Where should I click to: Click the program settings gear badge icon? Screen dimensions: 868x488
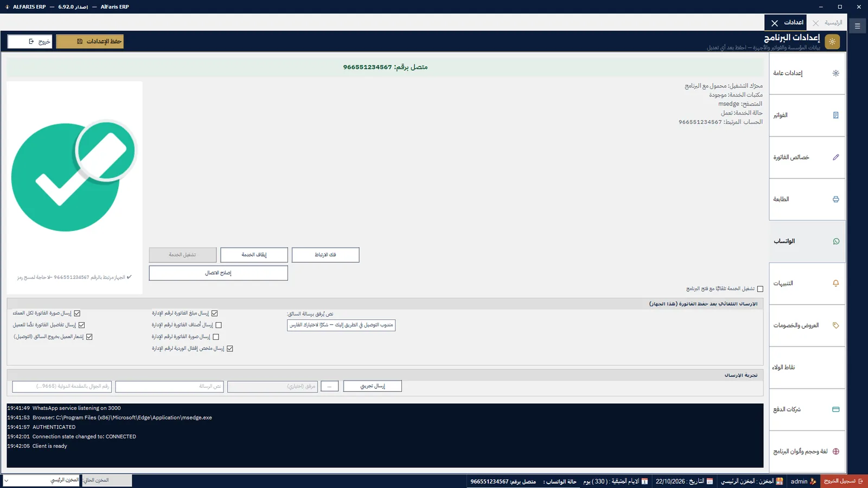(x=832, y=41)
